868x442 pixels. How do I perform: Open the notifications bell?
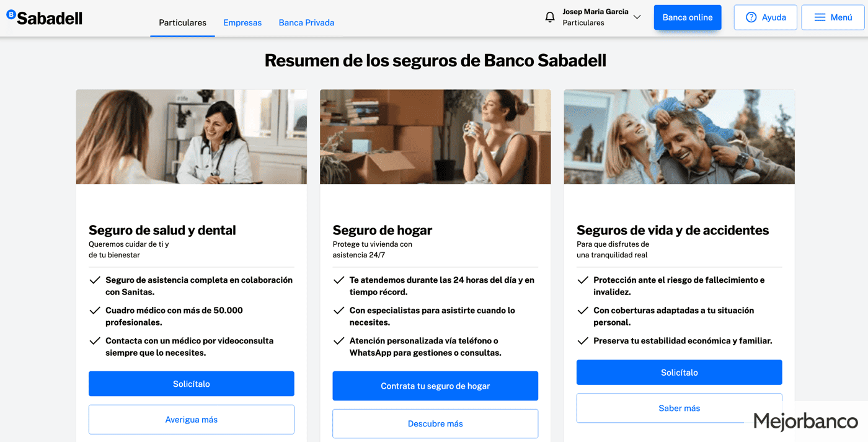[x=550, y=17]
